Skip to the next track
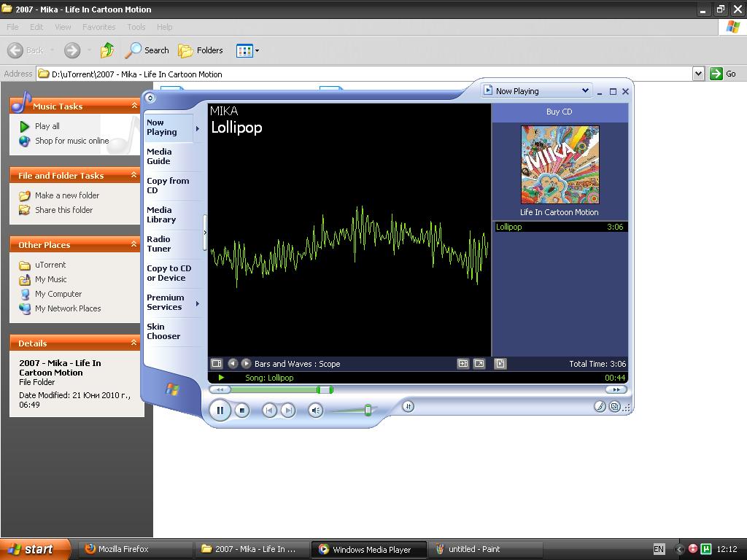This screenshot has width=747, height=560. (287, 410)
